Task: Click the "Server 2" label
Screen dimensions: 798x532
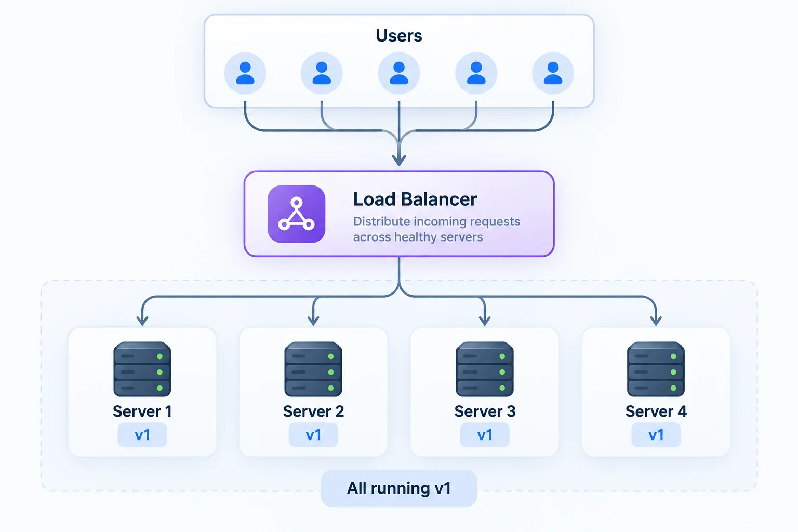Action: pyautogui.click(x=313, y=411)
